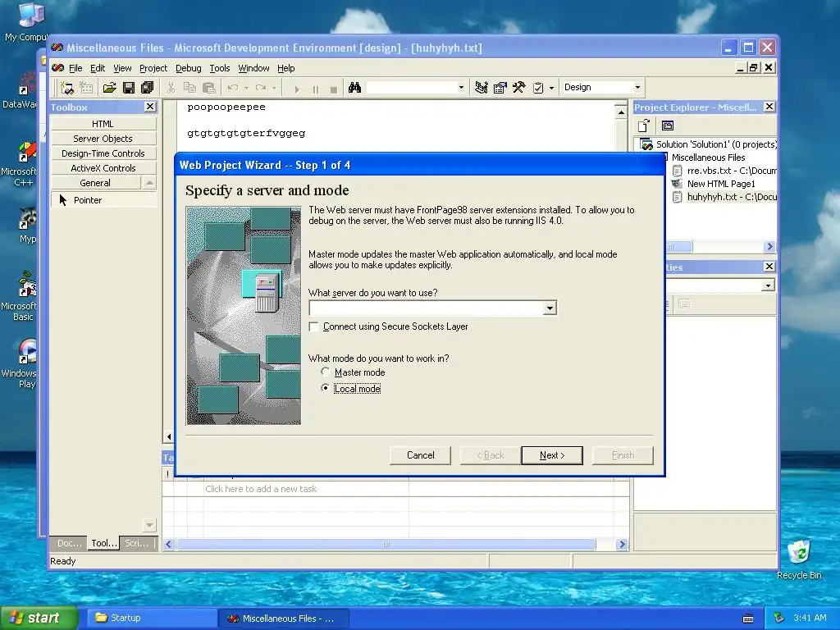Click the End stop icon
Image resolution: width=840 pixels, height=630 pixels.
(x=334, y=89)
